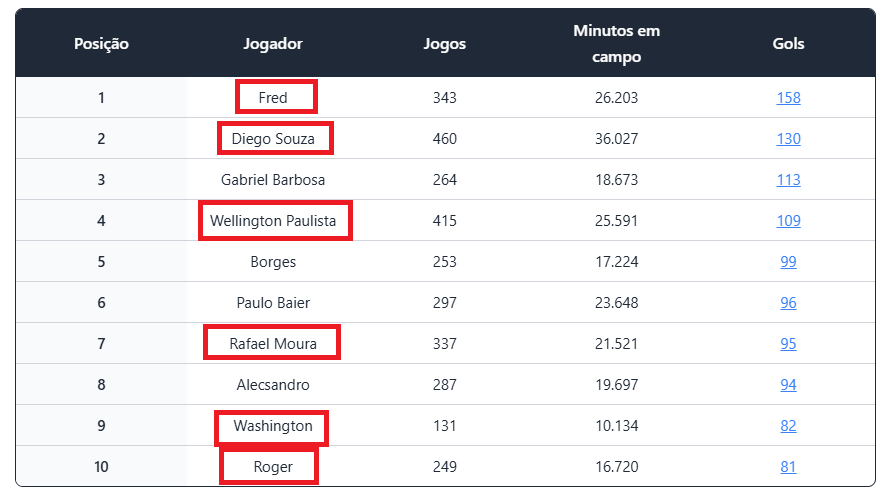Click the Gols column header
The width and height of the screenshot is (888, 503).
(788, 44)
